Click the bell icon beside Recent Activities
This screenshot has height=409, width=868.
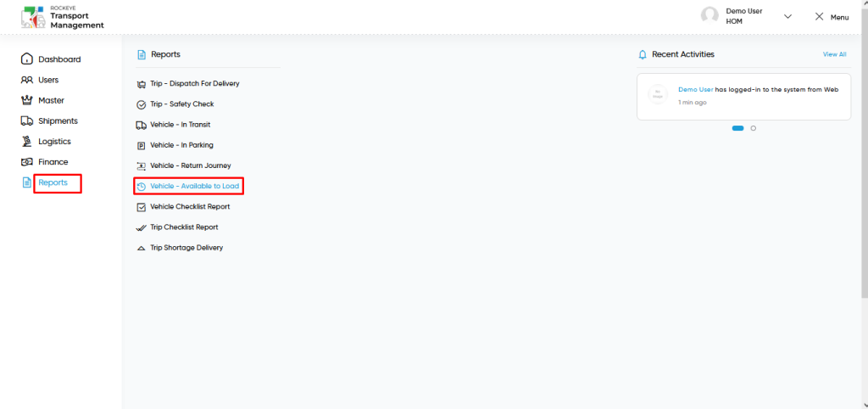point(643,55)
